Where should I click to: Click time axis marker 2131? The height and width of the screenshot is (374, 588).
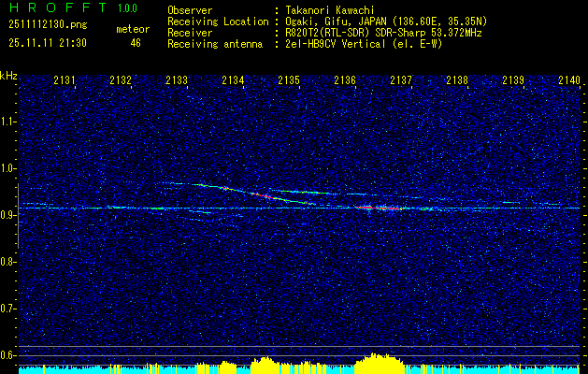[65, 79]
